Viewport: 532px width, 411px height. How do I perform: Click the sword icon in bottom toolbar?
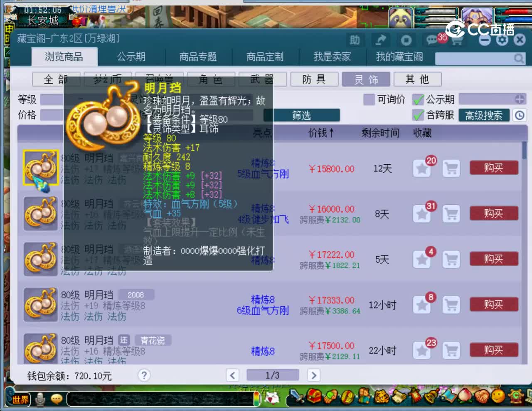(x=297, y=396)
